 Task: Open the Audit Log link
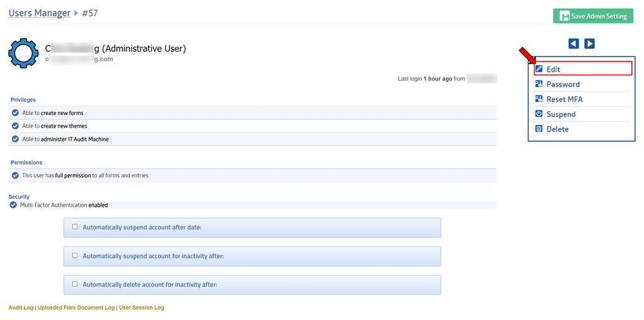tap(21, 308)
